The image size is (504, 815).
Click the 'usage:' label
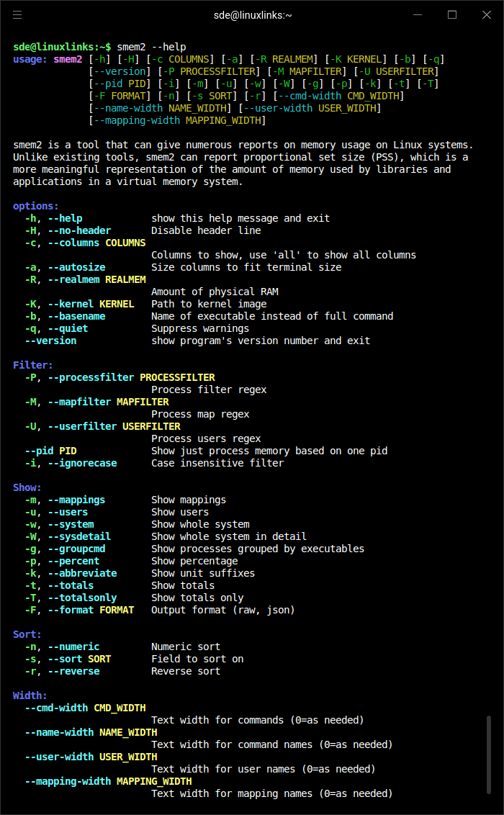tap(30, 59)
